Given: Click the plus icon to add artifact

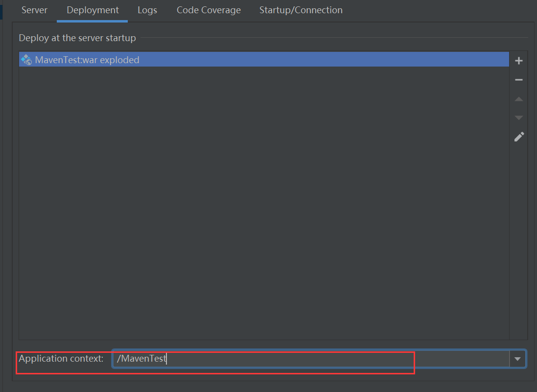Looking at the screenshot, I should [518, 61].
